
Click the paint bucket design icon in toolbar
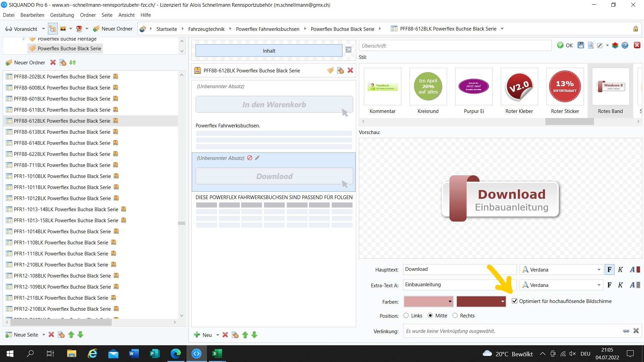tap(79, 29)
